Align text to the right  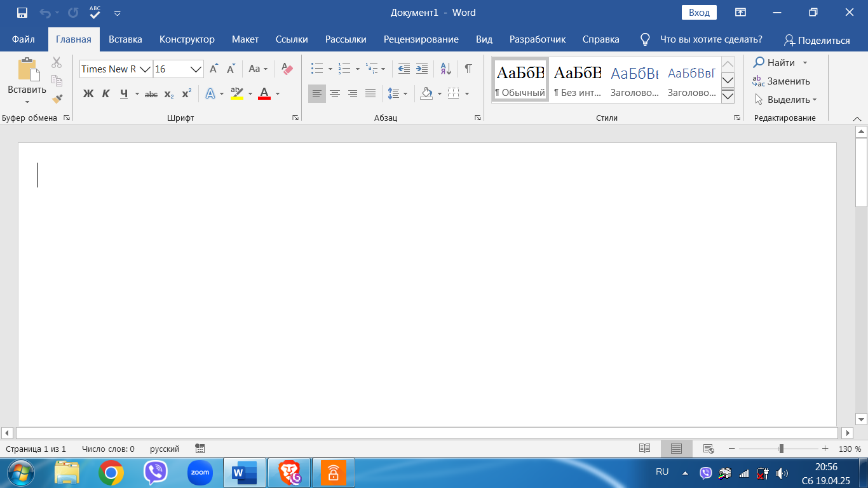(353, 93)
